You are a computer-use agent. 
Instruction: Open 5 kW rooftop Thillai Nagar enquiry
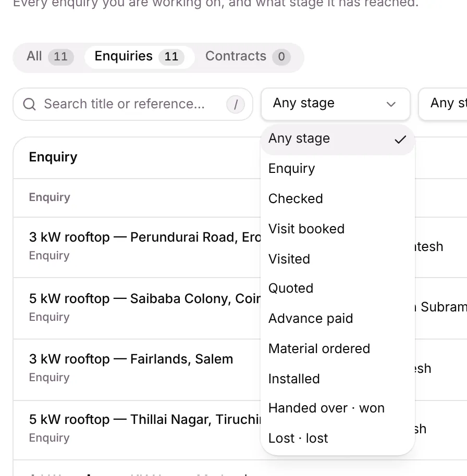pyautogui.click(x=145, y=420)
